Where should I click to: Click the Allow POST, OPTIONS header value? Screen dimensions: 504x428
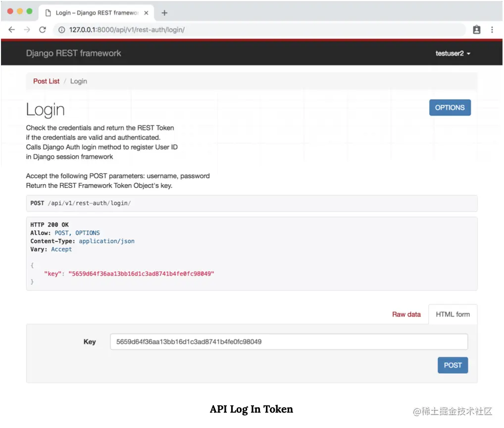coord(77,233)
